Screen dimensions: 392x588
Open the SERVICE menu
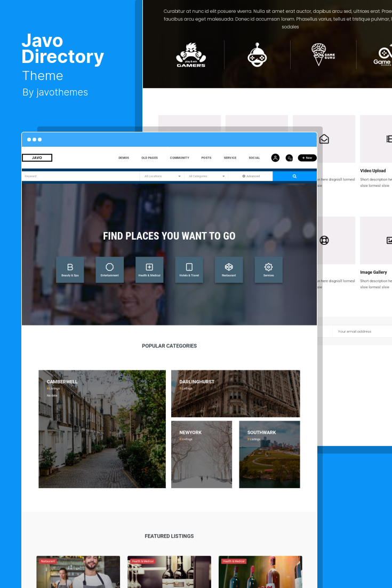230,158
